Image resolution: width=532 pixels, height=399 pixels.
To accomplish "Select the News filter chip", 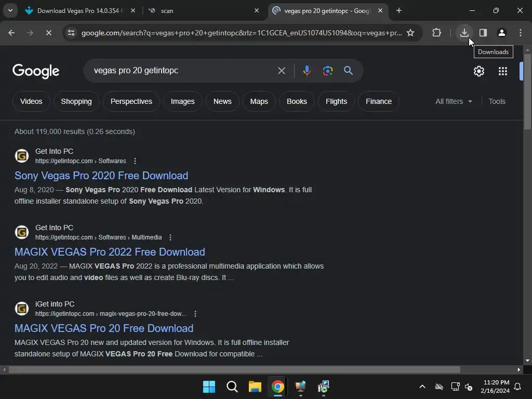I will click(222, 101).
